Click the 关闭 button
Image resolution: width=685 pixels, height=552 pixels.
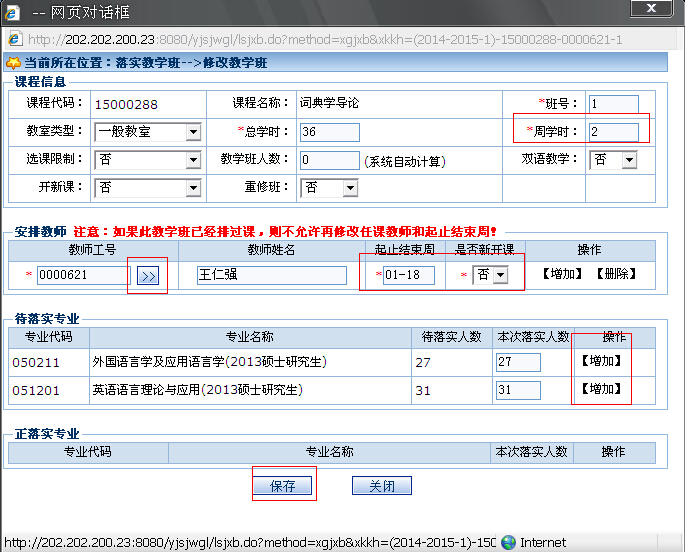click(x=381, y=486)
